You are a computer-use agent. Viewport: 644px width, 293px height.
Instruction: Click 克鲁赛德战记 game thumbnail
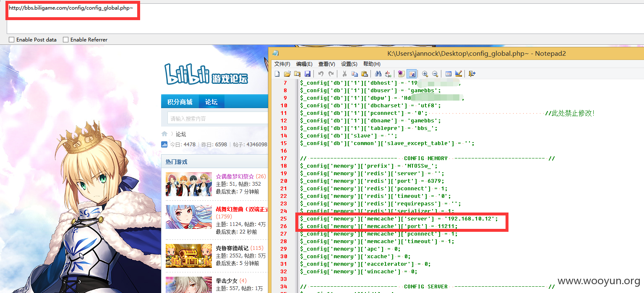189,256
